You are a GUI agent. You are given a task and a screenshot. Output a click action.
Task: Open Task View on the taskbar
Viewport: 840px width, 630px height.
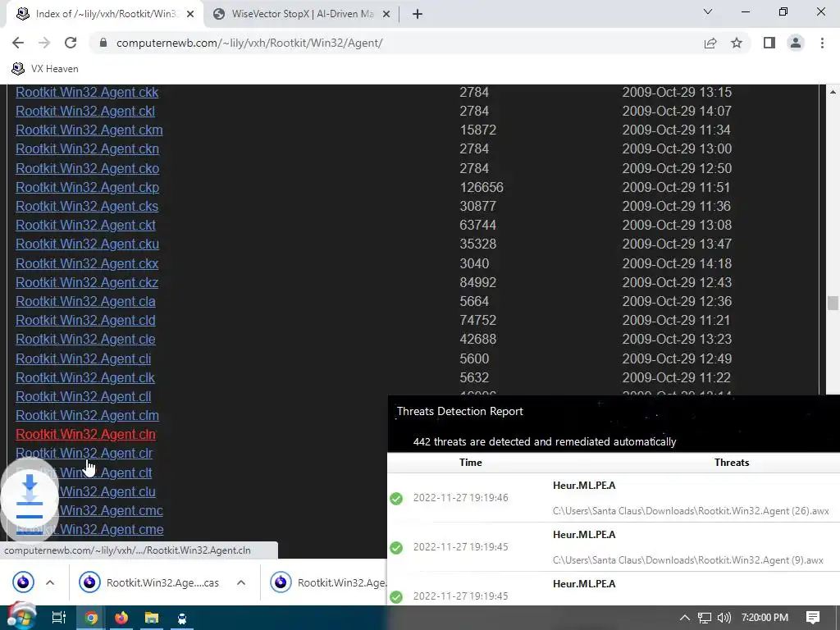[x=58, y=618]
